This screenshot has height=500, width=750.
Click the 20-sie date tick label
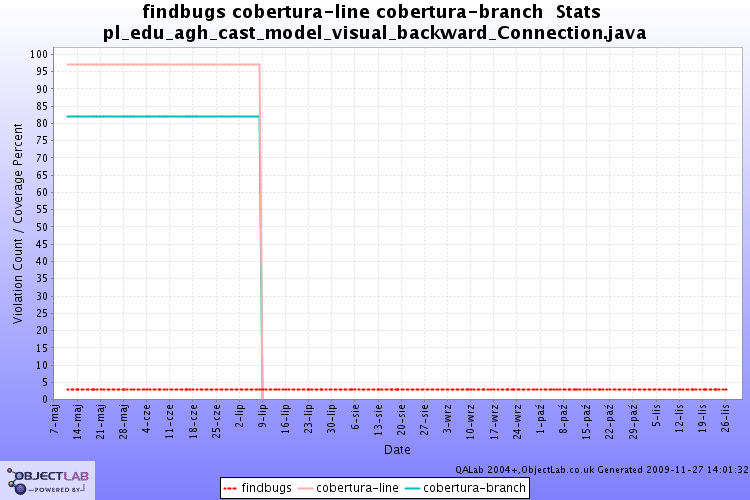(401, 420)
